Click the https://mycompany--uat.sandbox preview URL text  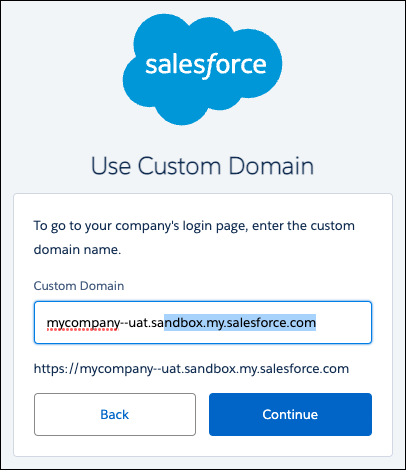tap(191, 369)
